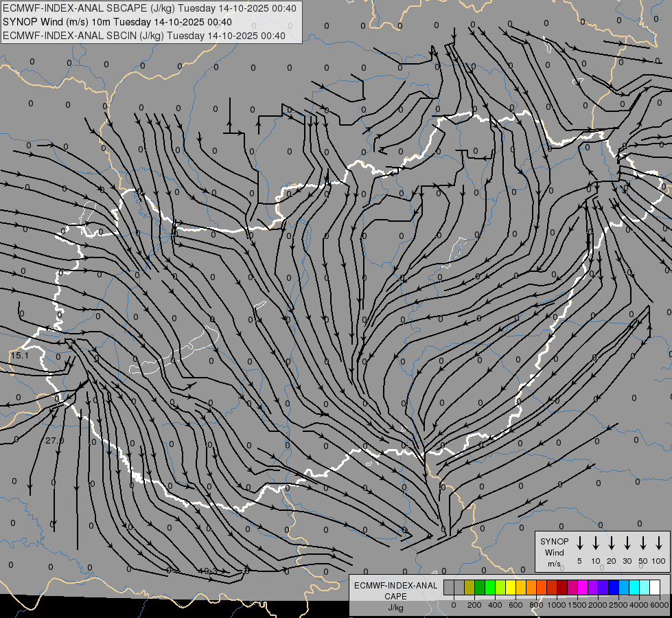Click the 200 tick on CAPE scale

(474, 605)
